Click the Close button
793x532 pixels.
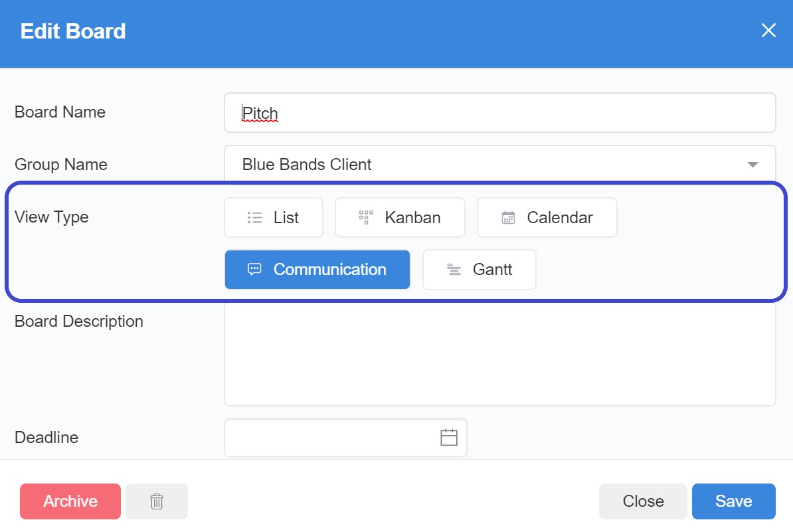coord(643,501)
